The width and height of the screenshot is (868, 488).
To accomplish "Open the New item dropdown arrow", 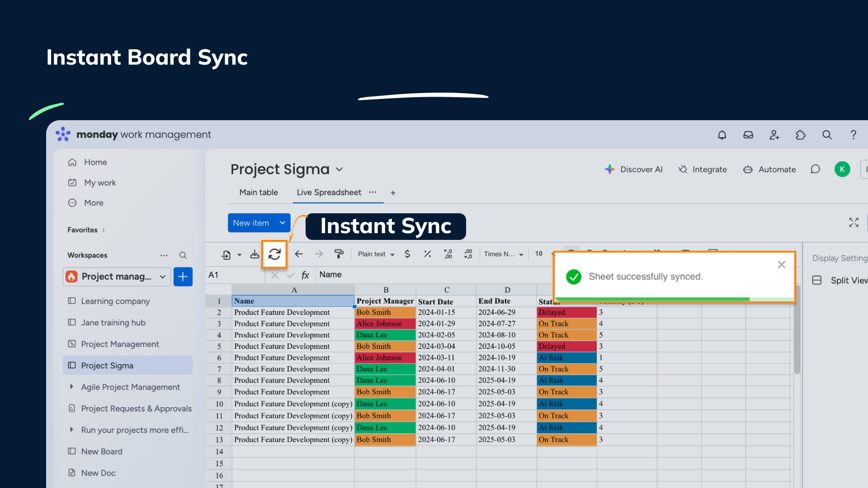I will (283, 223).
